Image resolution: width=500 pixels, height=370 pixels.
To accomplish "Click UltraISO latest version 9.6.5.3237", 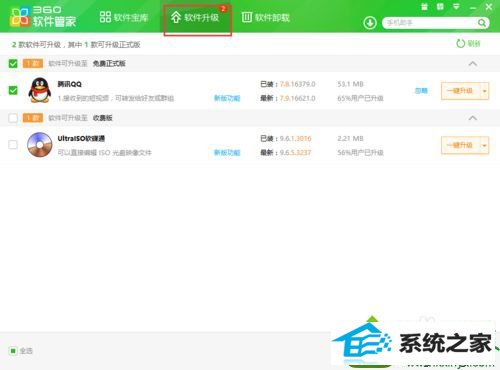I will [295, 152].
